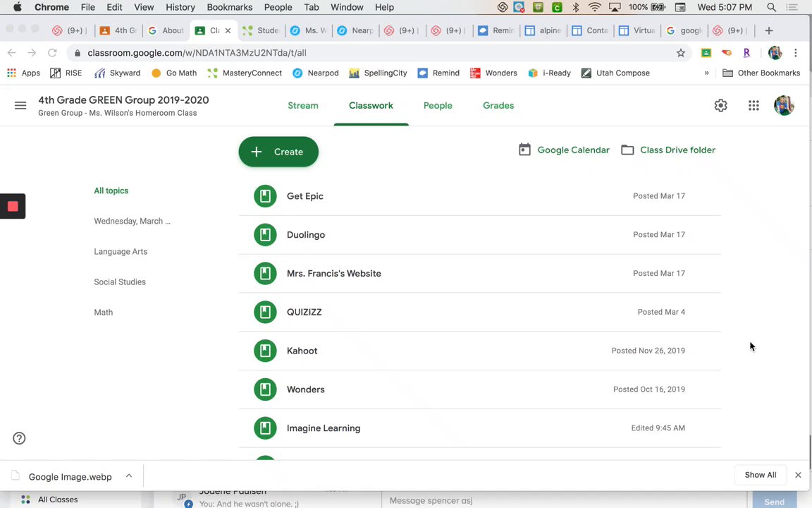Select the Math topic
Screen dimensions: 812x508
tap(103, 313)
